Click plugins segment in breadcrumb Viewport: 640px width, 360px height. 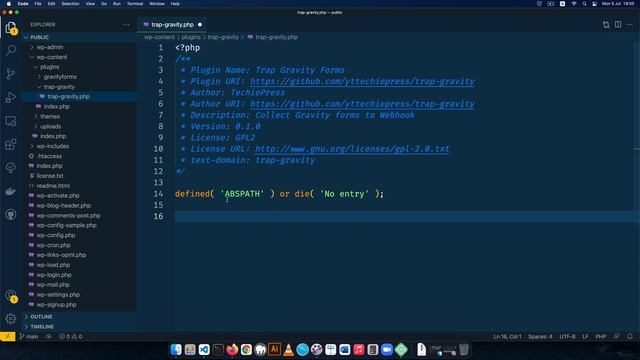(191, 37)
